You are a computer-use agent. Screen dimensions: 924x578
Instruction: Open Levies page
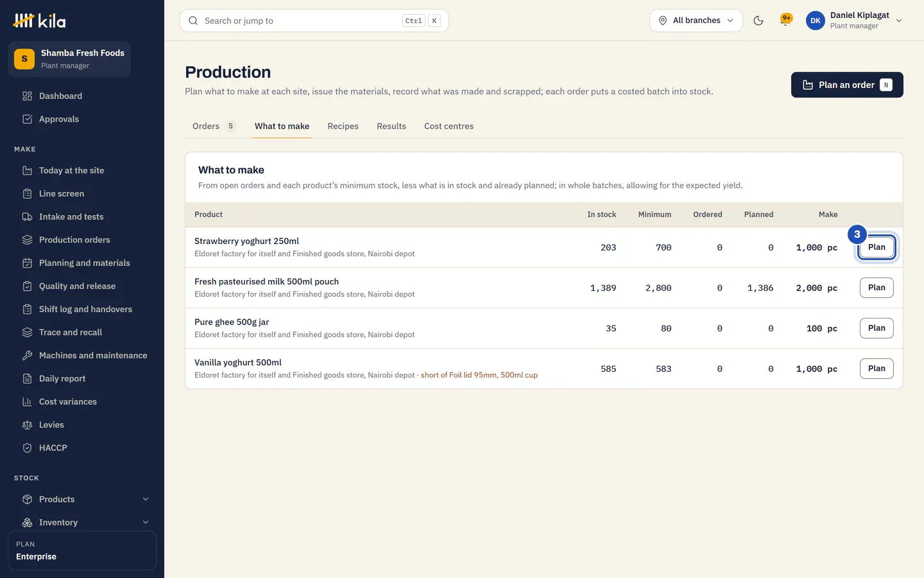point(82,425)
